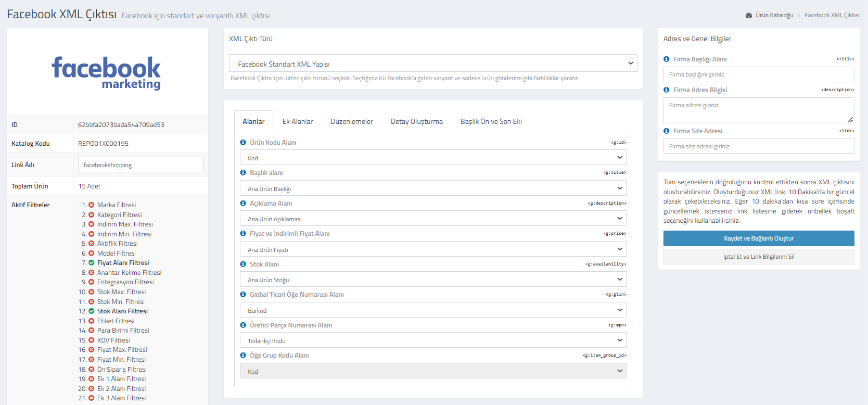Click red status icon of Entegrasyon Filtresi
Image resolution: width=868 pixels, height=405 pixels.
click(x=92, y=282)
